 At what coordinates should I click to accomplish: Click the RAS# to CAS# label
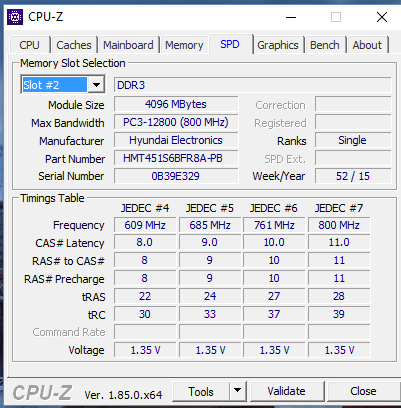(x=68, y=261)
